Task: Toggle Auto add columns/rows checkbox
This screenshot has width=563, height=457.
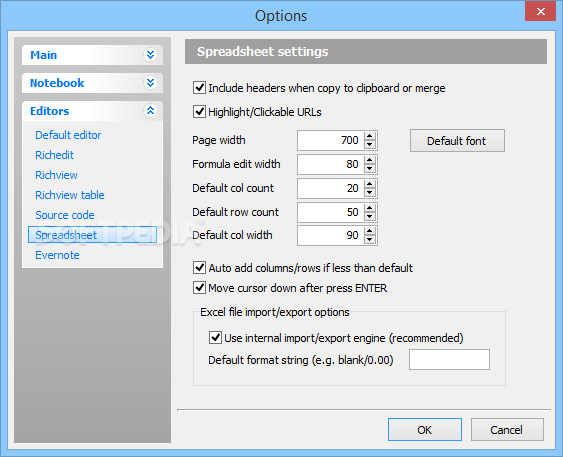Action: pyautogui.click(x=199, y=267)
